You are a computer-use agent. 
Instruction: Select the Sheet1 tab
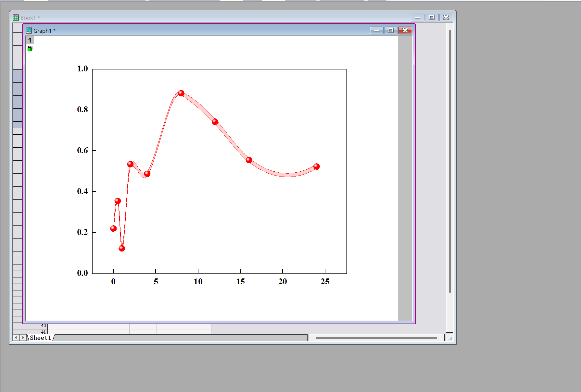point(41,338)
